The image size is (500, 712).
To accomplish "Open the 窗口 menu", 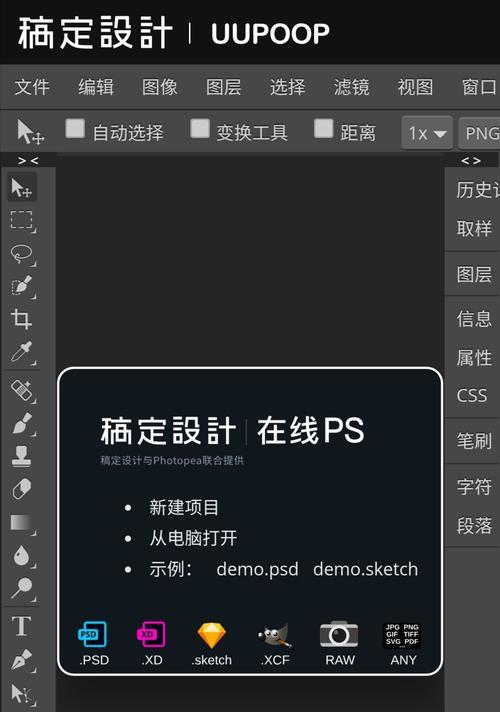I will click(480, 87).
